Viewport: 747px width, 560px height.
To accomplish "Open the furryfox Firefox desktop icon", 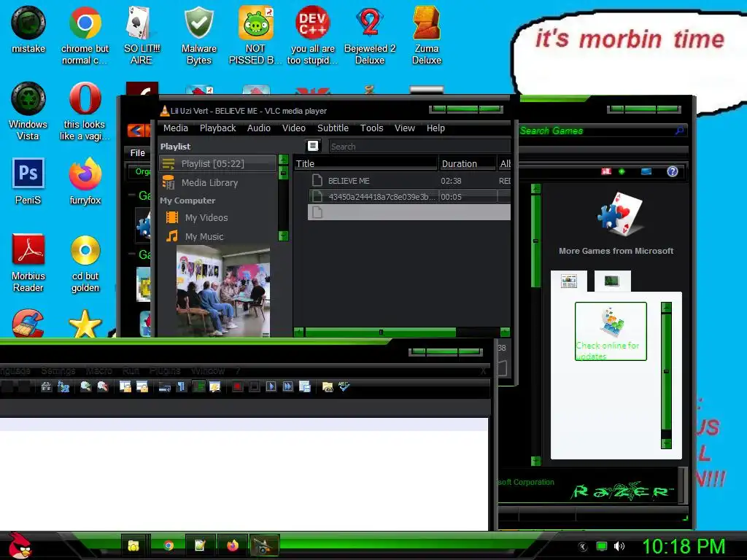I will coord(85,182).
